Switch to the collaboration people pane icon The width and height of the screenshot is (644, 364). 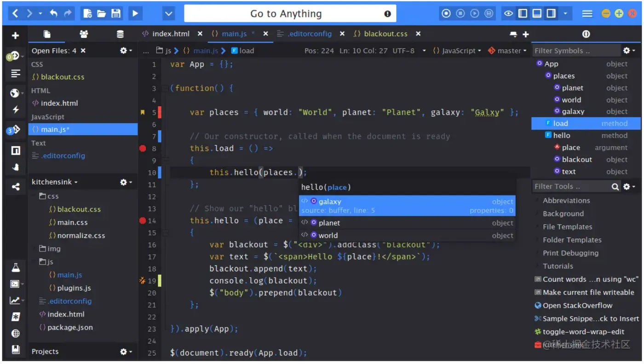pos(84,34)
